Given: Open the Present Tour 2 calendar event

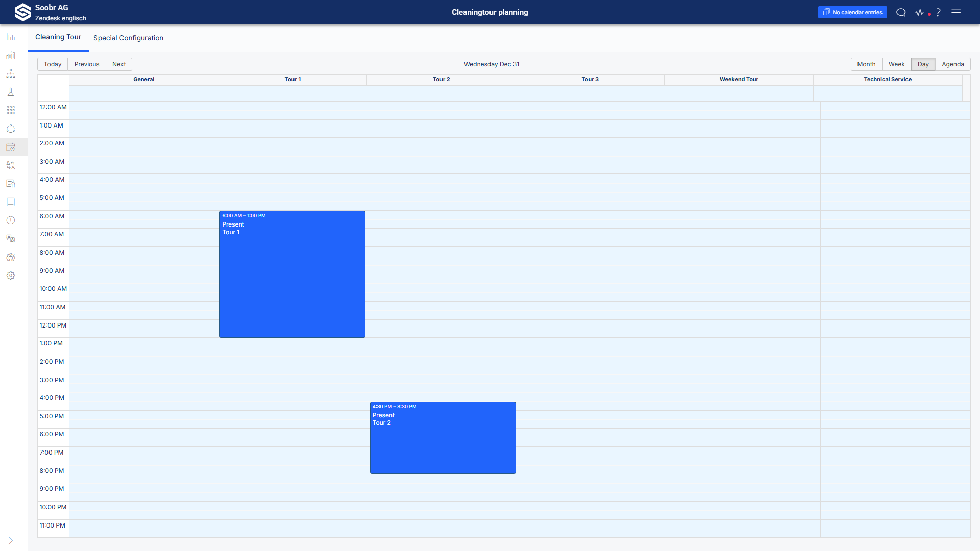Looking at the screenshot, I should [443, 437].
